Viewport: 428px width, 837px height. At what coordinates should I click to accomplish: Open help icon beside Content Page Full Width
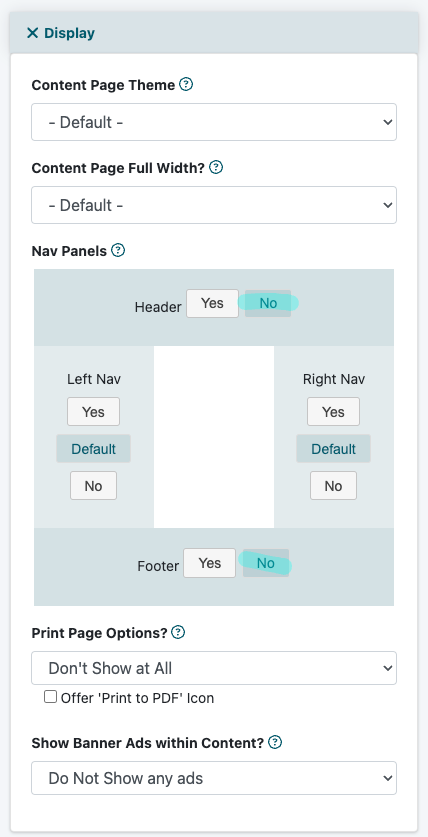tap(216, 167)
